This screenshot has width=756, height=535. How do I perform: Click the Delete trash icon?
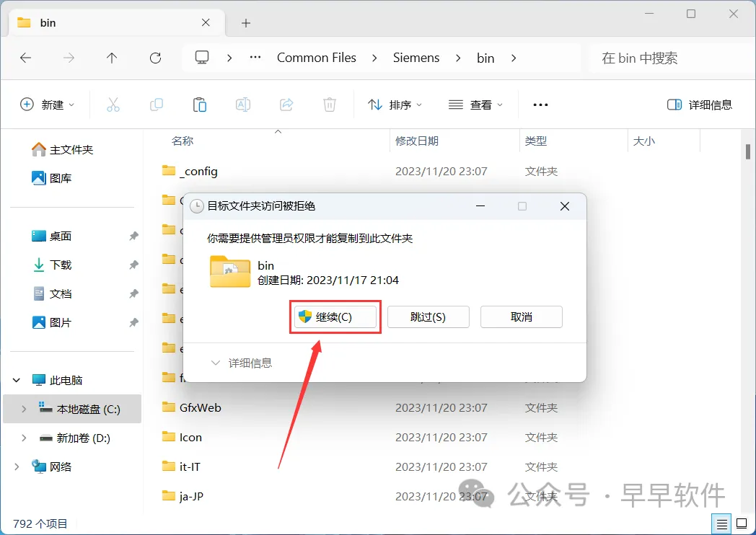point(329,105)
